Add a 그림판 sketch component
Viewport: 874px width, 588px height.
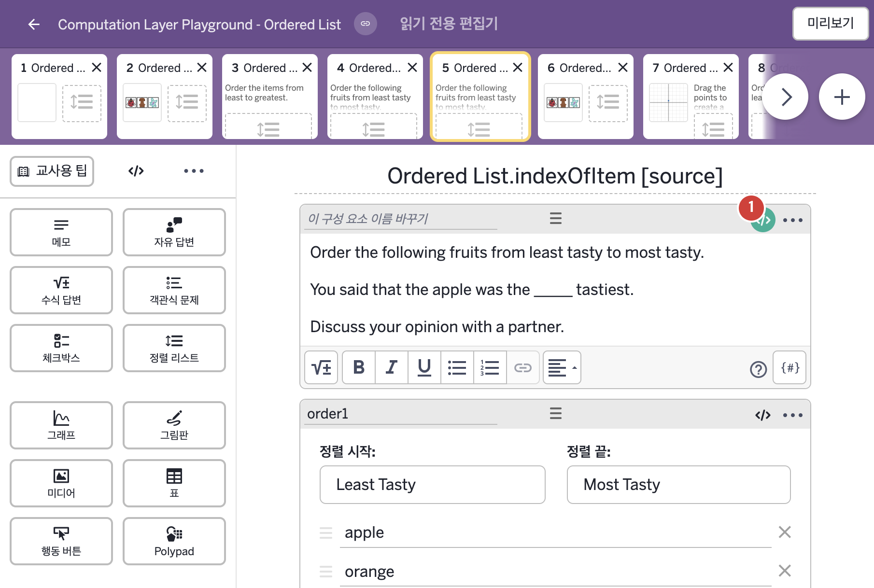(x=174, y=425)
